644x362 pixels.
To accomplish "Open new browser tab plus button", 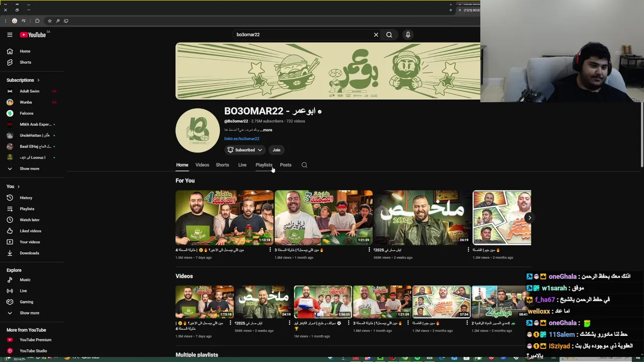I will [x=451, y=10].
